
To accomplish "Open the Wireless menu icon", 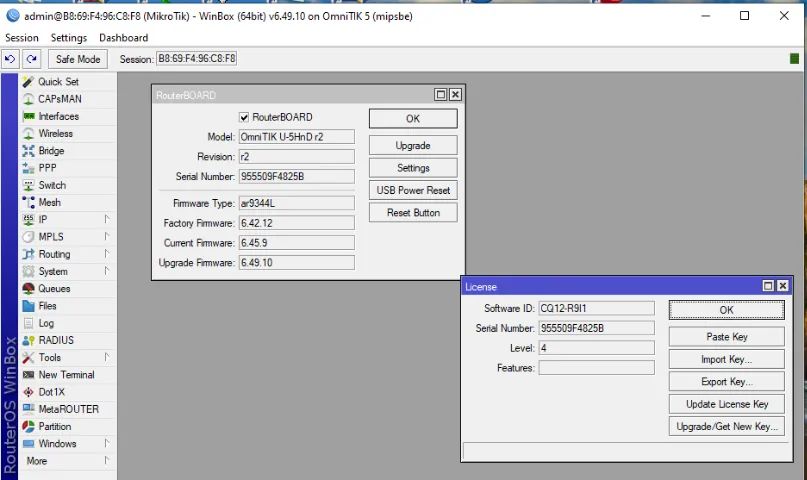I will coord(28,133).
